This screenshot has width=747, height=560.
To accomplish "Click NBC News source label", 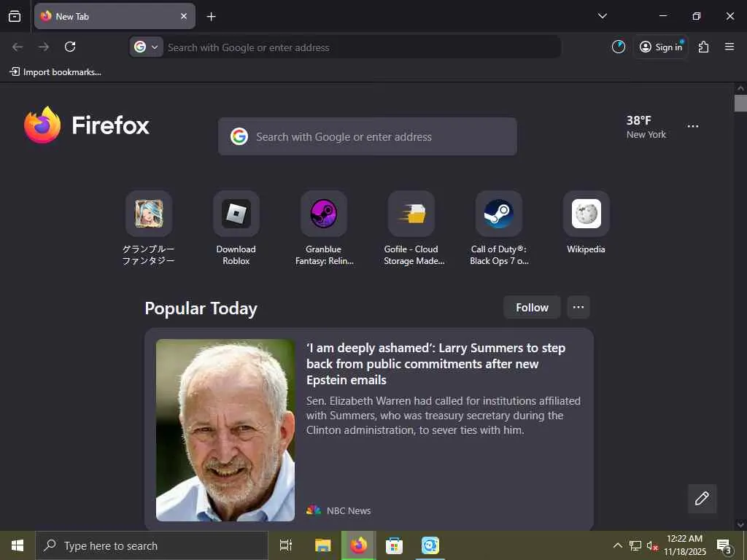I will pos(348,510).
